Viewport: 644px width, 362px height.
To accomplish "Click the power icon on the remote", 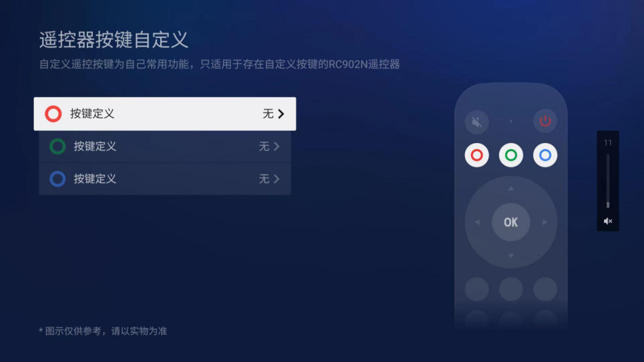I will (x=545, y=121).
